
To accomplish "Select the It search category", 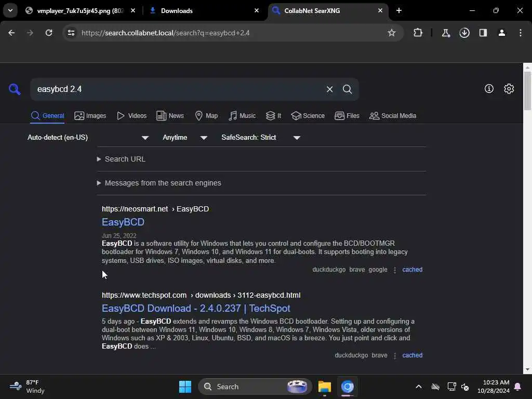I will click(x=273, y=116).
